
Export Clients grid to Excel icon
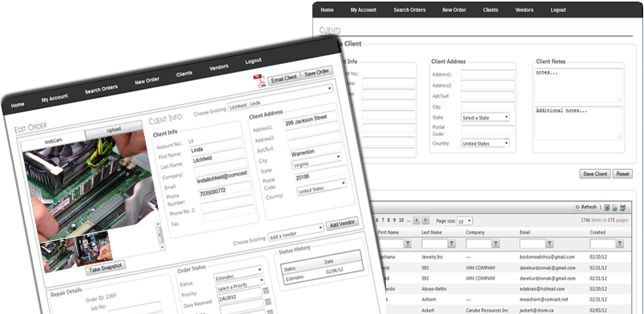[607, 207]
